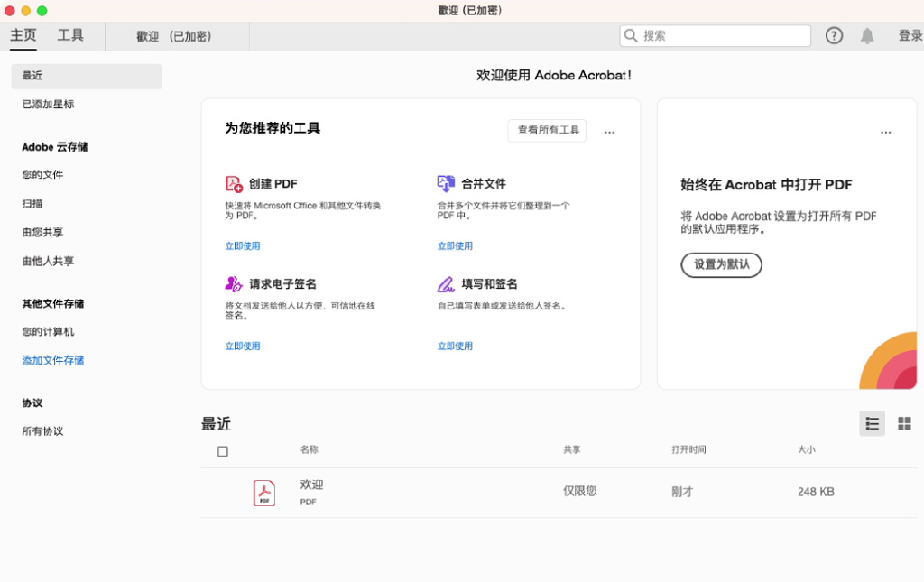Open the 主页 tab

click(23, 35)
